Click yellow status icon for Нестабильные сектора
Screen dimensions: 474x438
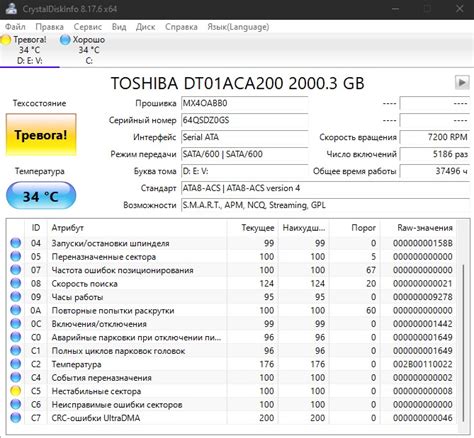15,391
